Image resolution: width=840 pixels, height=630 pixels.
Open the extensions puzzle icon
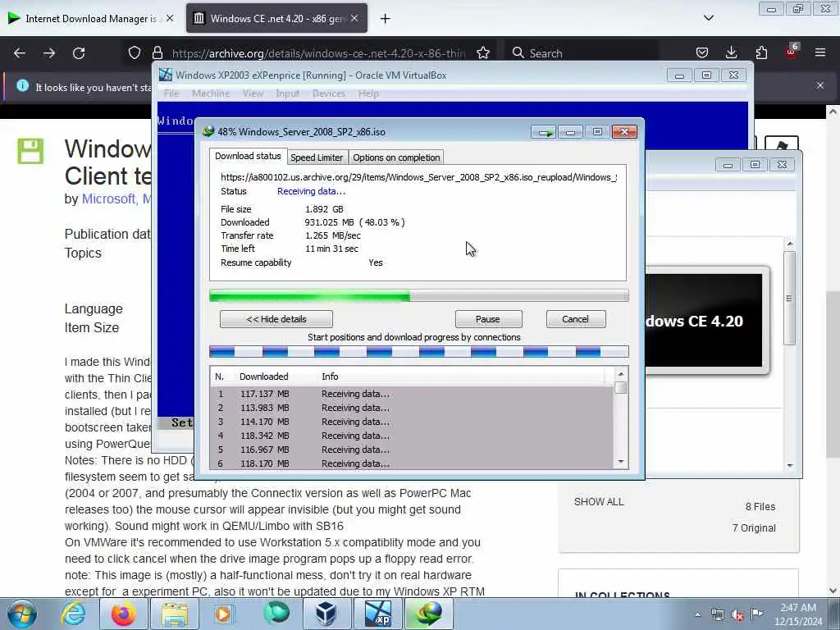coord(761,52)
